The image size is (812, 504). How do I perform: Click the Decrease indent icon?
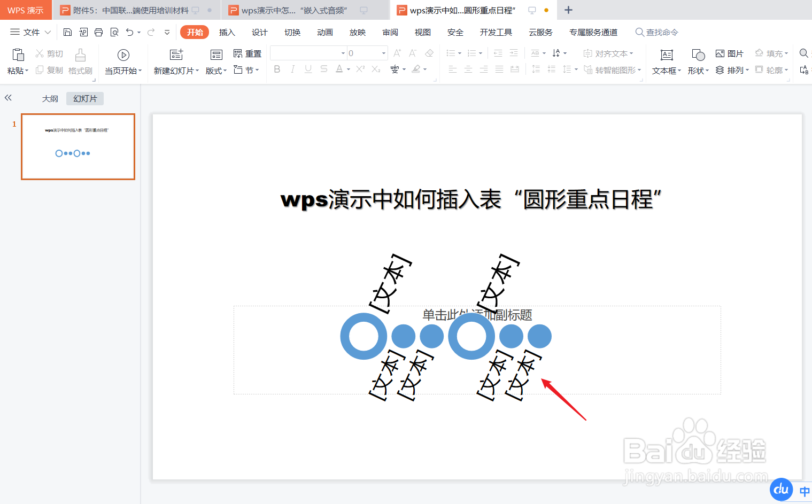[498, 53]
